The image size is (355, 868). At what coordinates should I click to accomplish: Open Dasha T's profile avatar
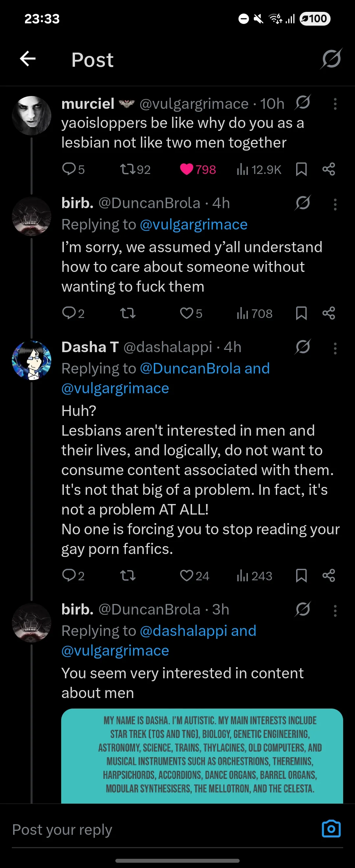click(x=32, y=360)
